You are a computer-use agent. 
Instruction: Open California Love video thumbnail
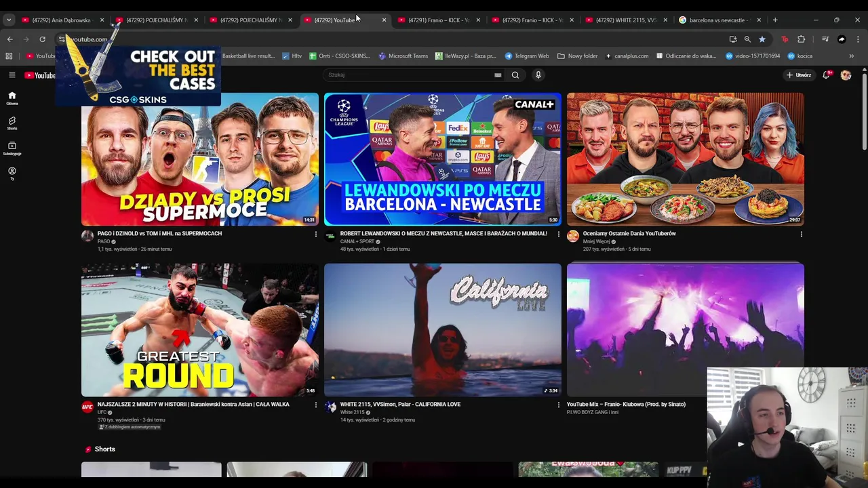pos(442,329)
